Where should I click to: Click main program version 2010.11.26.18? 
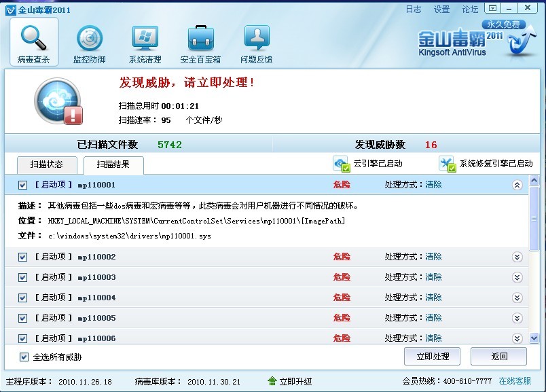pyautogui.click(x=85, y=382)
